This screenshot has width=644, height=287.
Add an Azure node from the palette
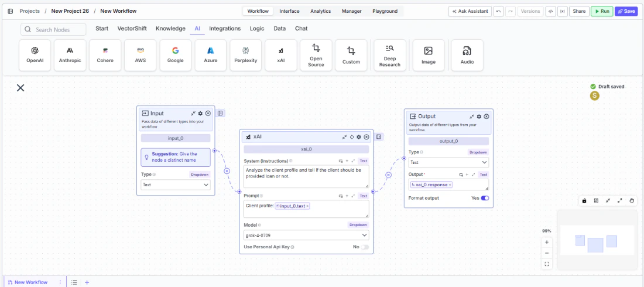211,55
